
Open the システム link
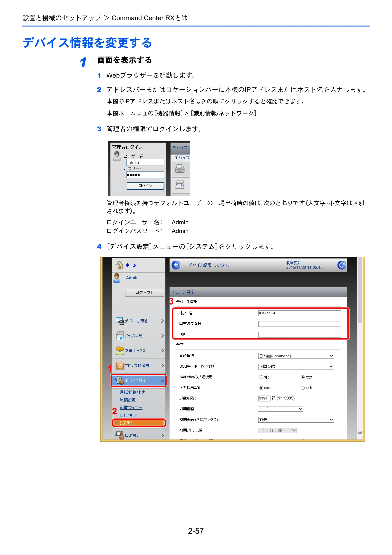(x=127, y=423)
